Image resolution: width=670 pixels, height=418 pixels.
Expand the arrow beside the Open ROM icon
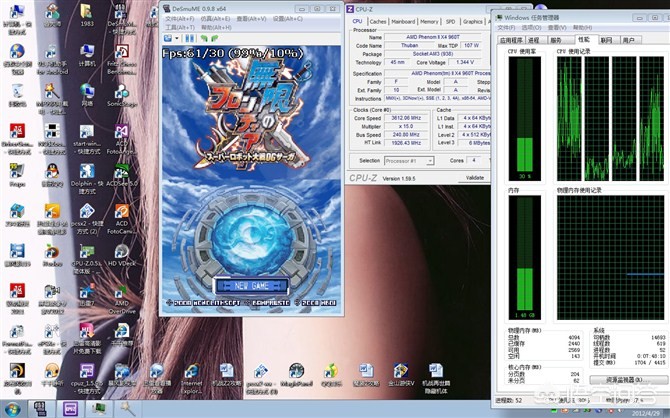[179, 38]
